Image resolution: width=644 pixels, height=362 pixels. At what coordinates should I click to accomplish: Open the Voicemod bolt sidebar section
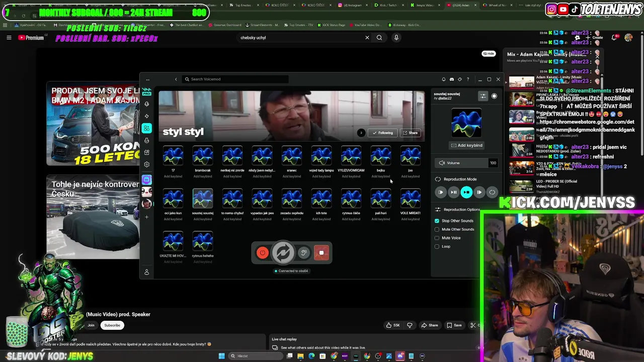tap(146, 116)
